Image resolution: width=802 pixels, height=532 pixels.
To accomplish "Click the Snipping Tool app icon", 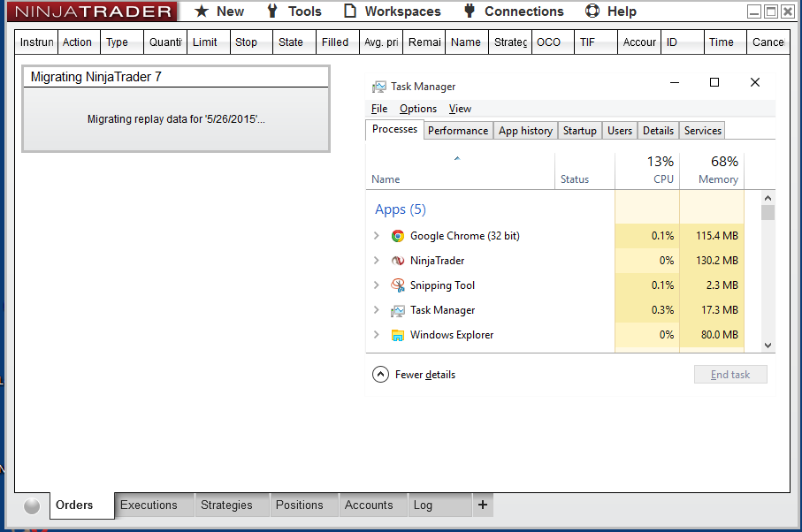I will pyautogui.click(x=397, y=285).
